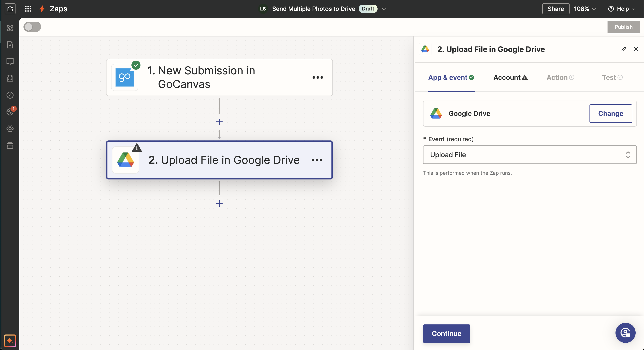The image size is (644, 350).
Task: Switch to the Test tab
Action: coord(612,78)
